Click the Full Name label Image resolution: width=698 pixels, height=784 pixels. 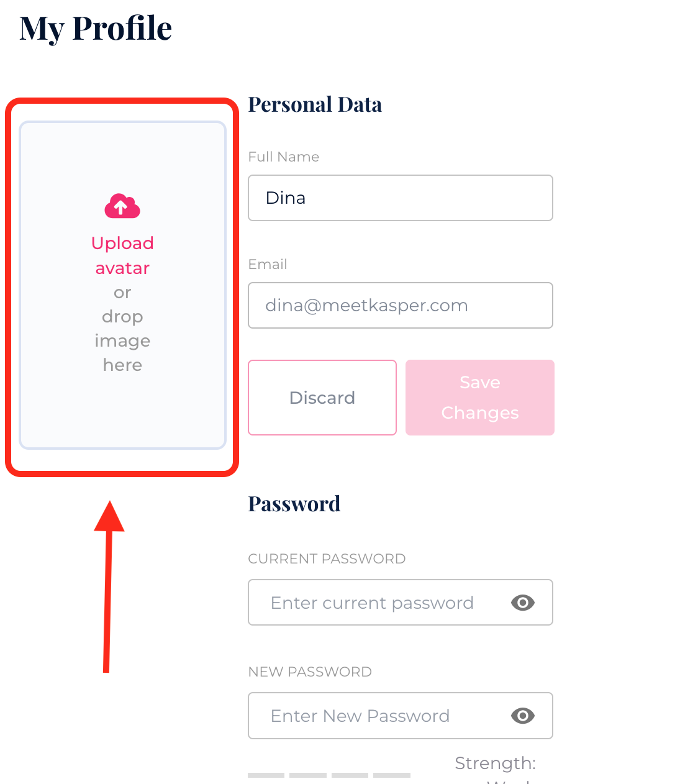pyautogui.click(x=283, y=157)
